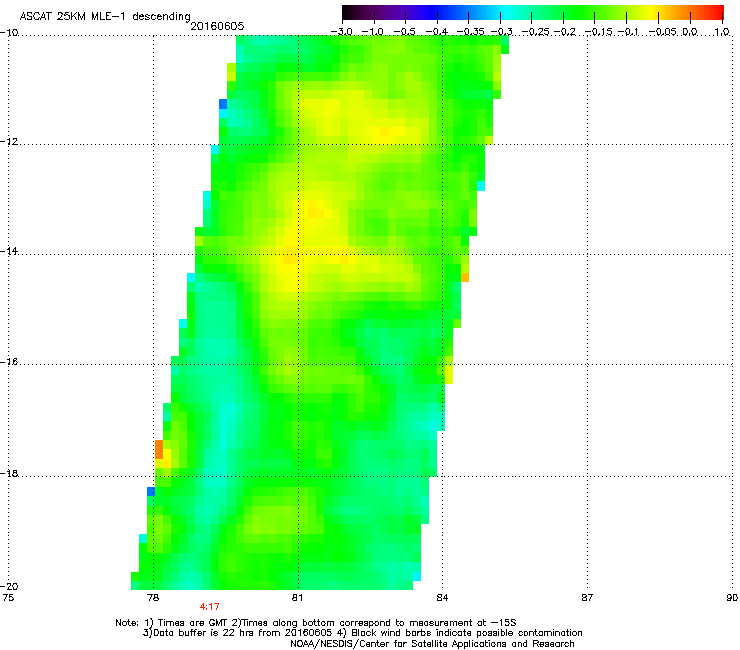Select the -0.1 color bar label
This screenshot has height=650, width=740.
pyautogui.click(x=628, y=32)
